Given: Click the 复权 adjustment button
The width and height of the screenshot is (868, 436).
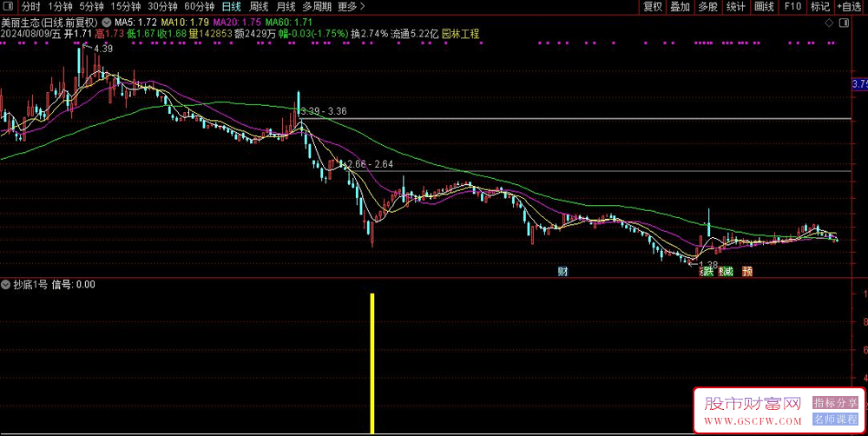Looking at the screenshot, I should coord(653,7).
